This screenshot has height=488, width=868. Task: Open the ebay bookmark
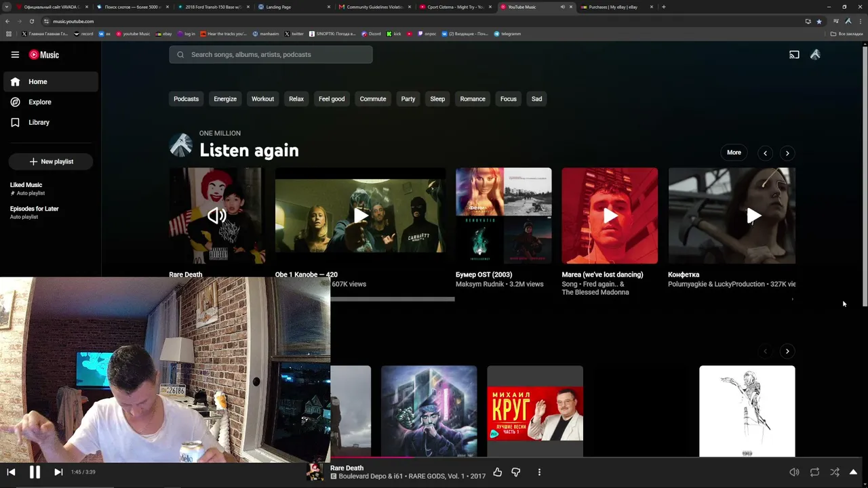pyautogui.click(x=164, y=34)
